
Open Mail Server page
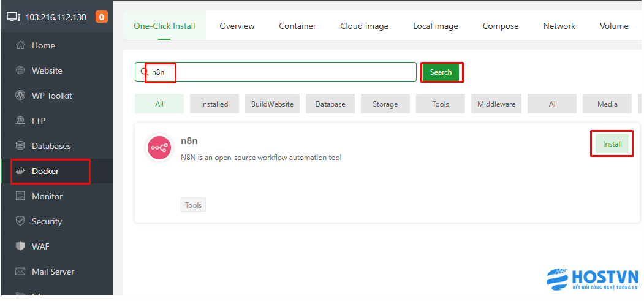[56, 272]
